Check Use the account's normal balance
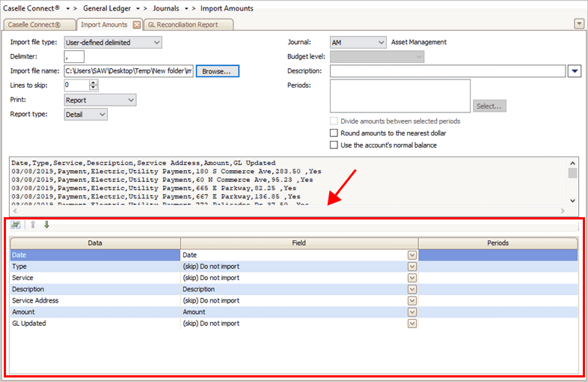The width and height of the screenshot is (588, 382). tap(334, 145)
